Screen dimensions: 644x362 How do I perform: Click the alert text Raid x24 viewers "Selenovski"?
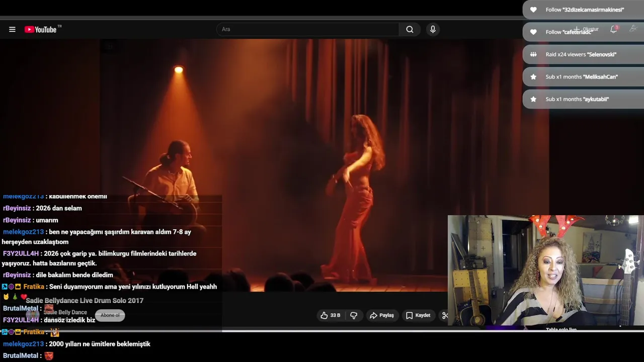[x=581, y=54]
